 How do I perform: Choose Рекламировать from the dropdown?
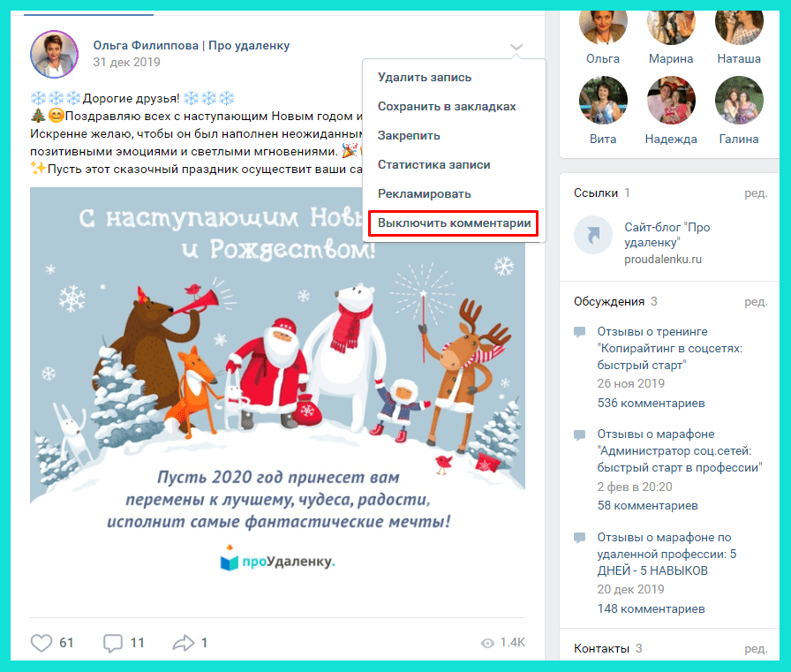coord(425,193)
